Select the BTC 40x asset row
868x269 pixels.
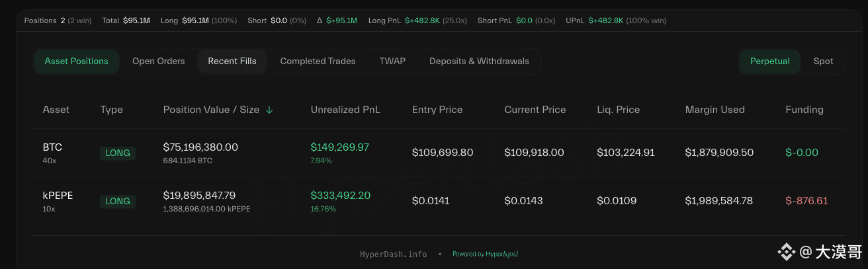click(x=439, y=153)
